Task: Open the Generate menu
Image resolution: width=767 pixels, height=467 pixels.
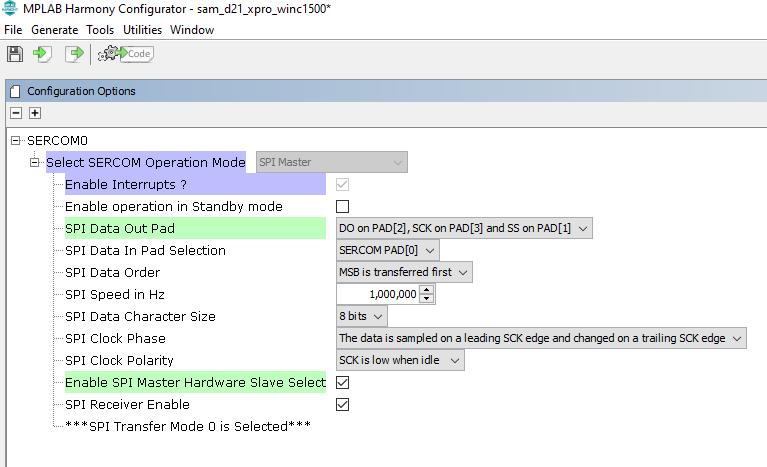Action: click(x=54, y=30)
